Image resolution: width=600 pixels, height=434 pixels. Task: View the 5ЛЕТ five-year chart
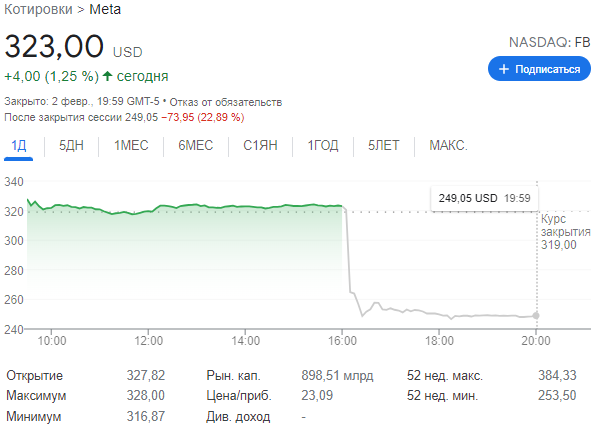[x=384, y=145]
